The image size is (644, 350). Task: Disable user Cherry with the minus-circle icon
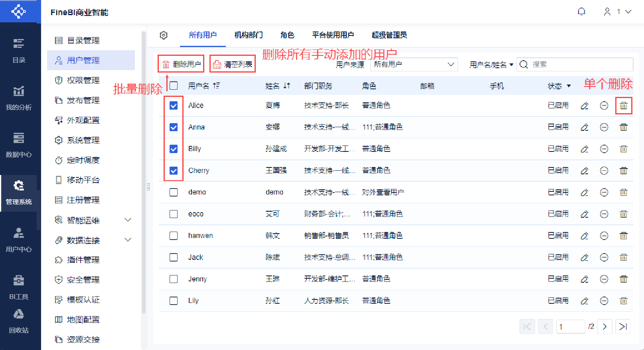(x=604, y=171)
